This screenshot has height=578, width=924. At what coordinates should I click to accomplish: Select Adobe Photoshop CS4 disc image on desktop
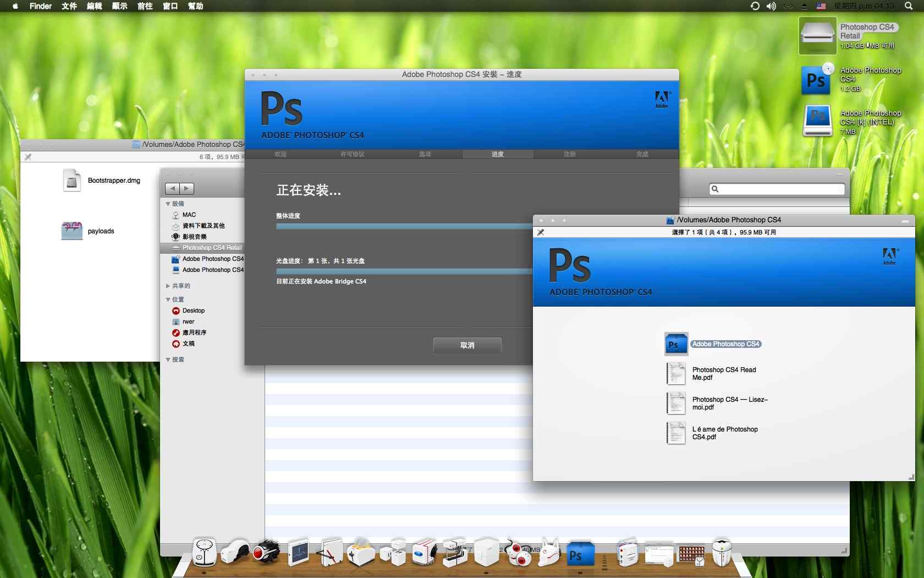coord(817,79)
